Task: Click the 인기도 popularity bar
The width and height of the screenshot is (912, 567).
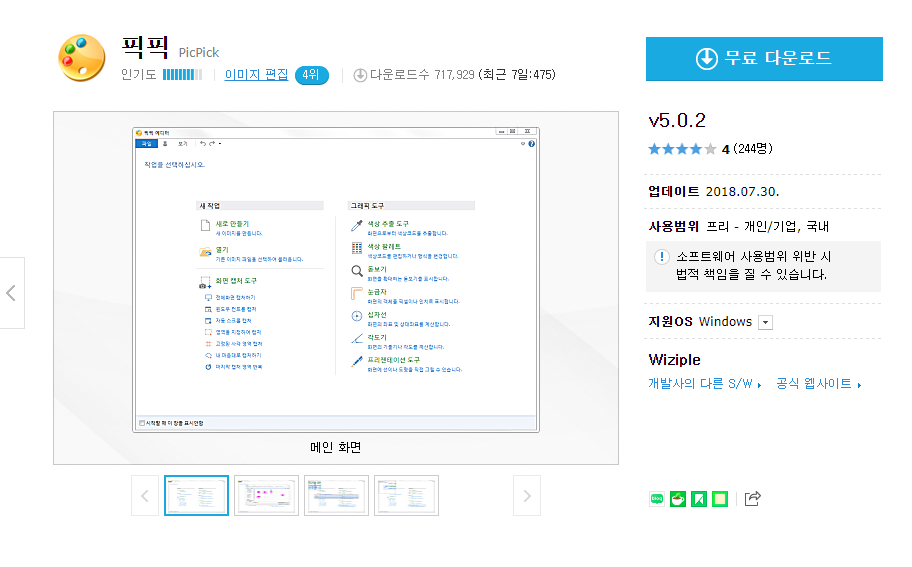Action: pyautogui.click(x=182, y=74)
